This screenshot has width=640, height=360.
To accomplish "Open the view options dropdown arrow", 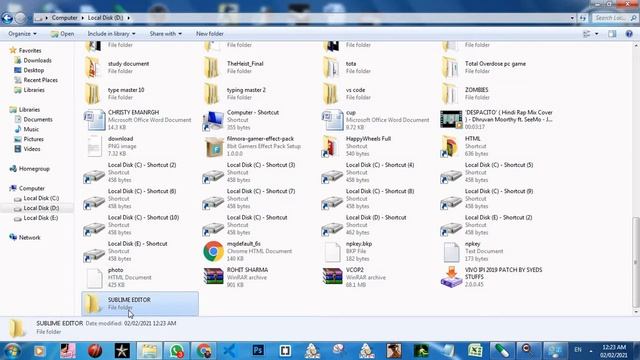I will coord(597,34).
